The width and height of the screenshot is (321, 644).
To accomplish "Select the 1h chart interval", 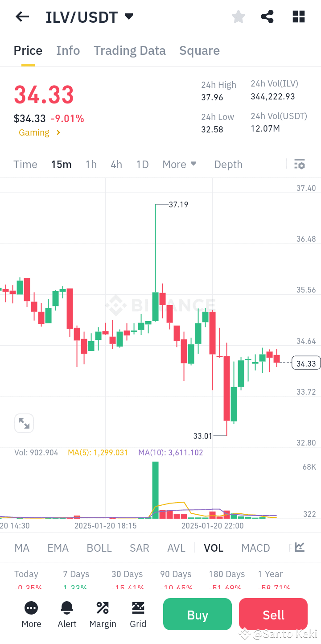I will point(91,164).
